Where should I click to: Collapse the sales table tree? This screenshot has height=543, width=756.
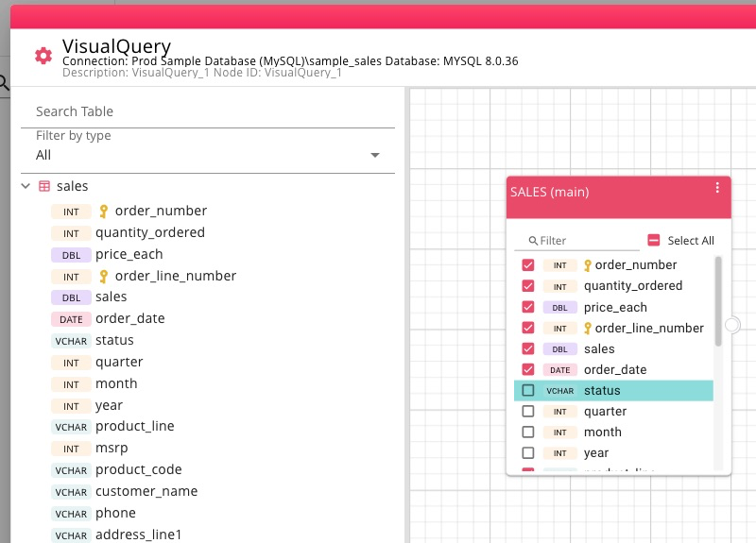(26, 186)
